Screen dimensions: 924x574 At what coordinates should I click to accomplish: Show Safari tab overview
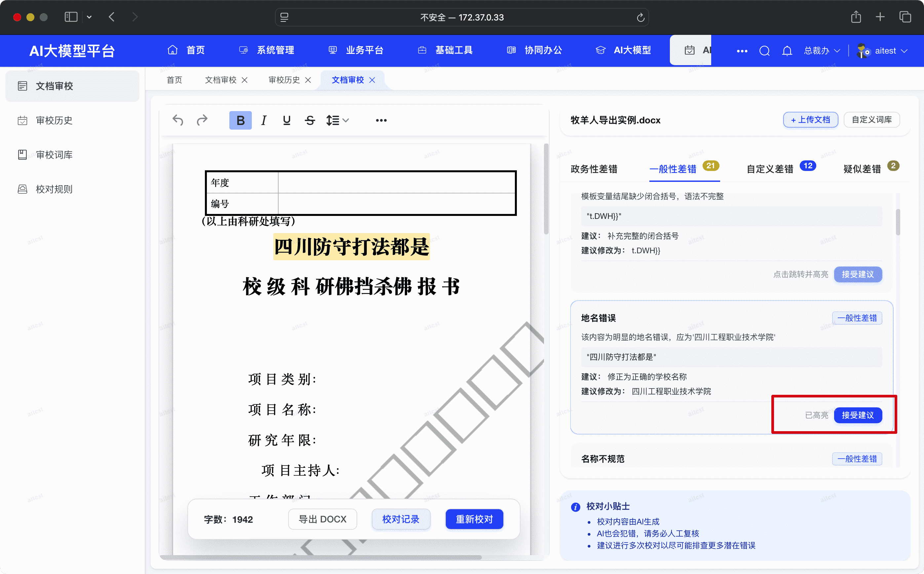[x=905, y=17]
